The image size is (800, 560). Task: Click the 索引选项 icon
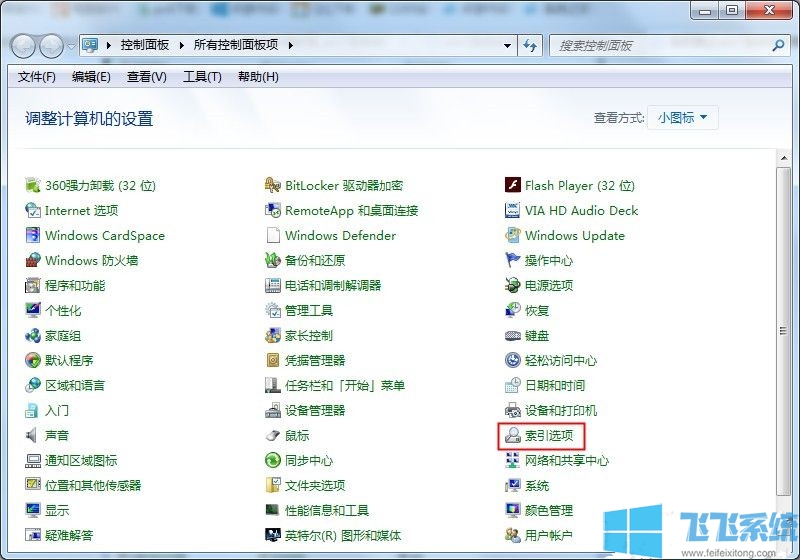pyautogui.click(x=513, y=435)
